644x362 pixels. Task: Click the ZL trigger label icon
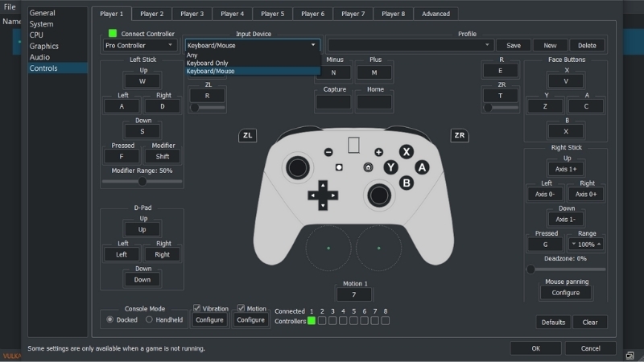(x=248, y=135)
